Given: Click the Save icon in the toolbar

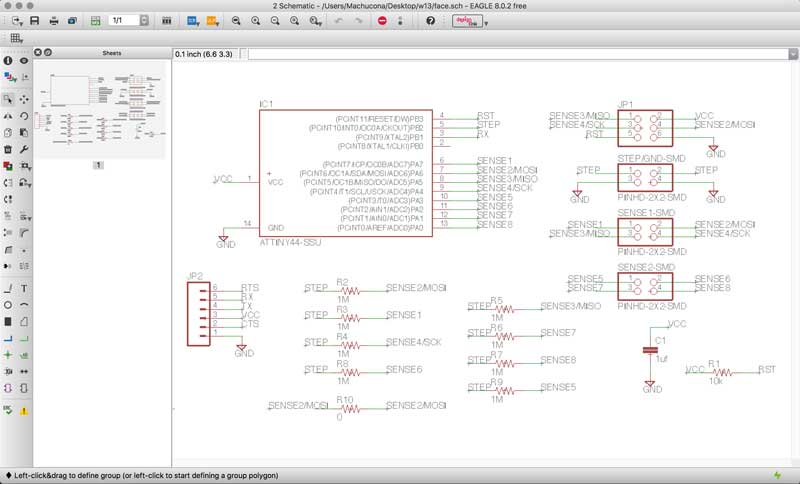Looking at the screenshot, I should tap(35, 21).
